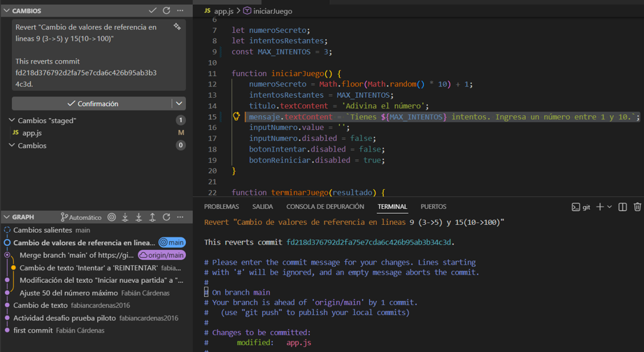Kill terminal with the trash icon
The image size is (644, 352).
point(637,207)
